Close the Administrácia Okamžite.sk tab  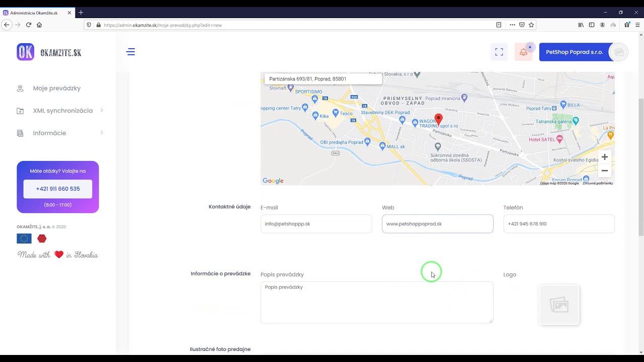(70, 13)
